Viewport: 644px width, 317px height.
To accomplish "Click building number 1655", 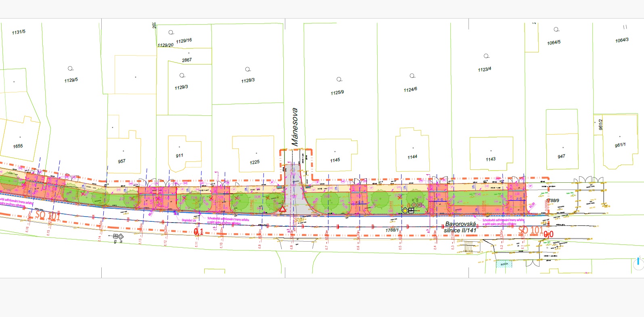I will (x=18, y=146).
